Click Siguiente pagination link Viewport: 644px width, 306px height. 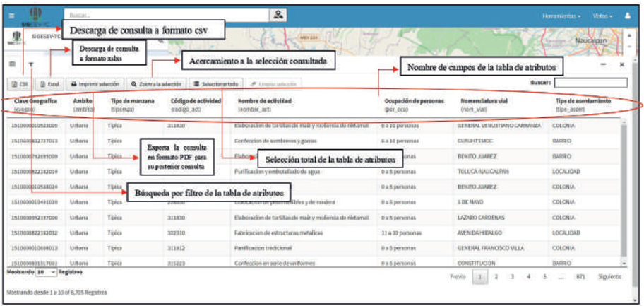[x=609, y=276]
